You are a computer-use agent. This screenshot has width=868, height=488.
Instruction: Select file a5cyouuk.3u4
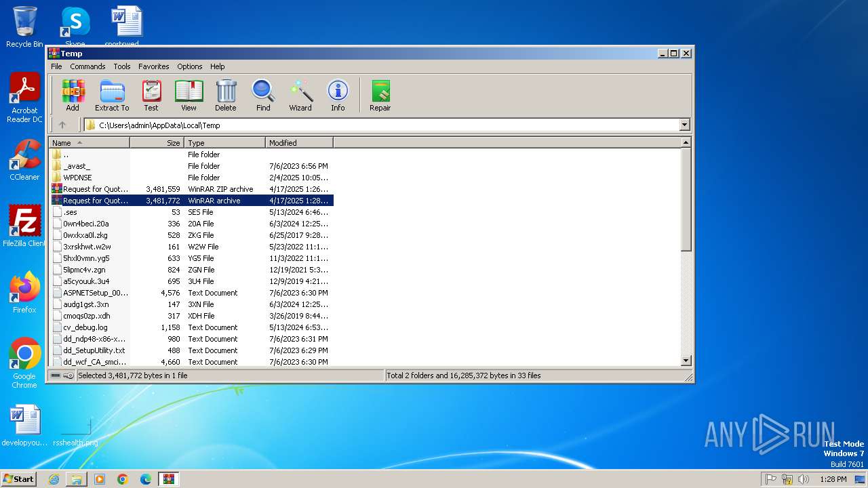click(191, 281)
